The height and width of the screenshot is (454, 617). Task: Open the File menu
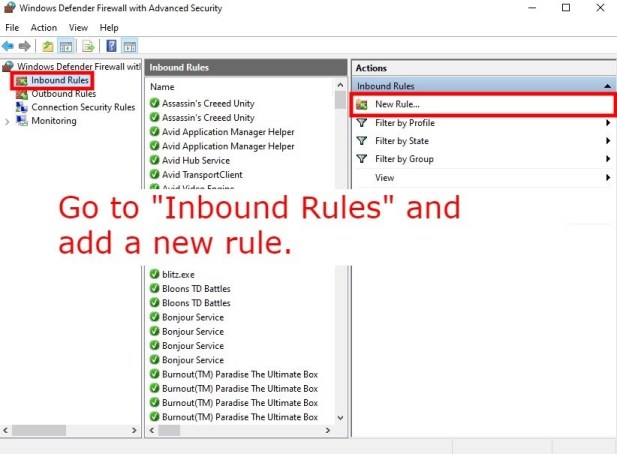[x=12, y=28]
